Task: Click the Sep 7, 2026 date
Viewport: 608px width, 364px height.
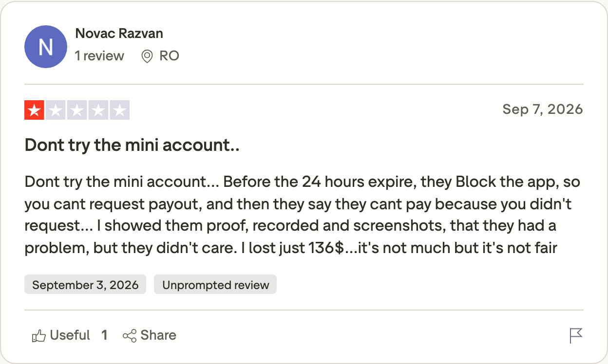Action: (x=543, y=109)
